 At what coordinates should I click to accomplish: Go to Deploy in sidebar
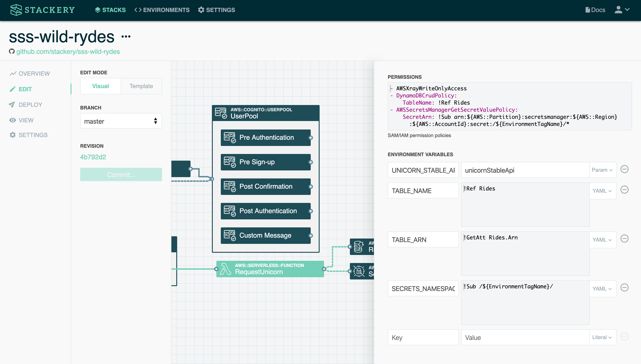26,105
